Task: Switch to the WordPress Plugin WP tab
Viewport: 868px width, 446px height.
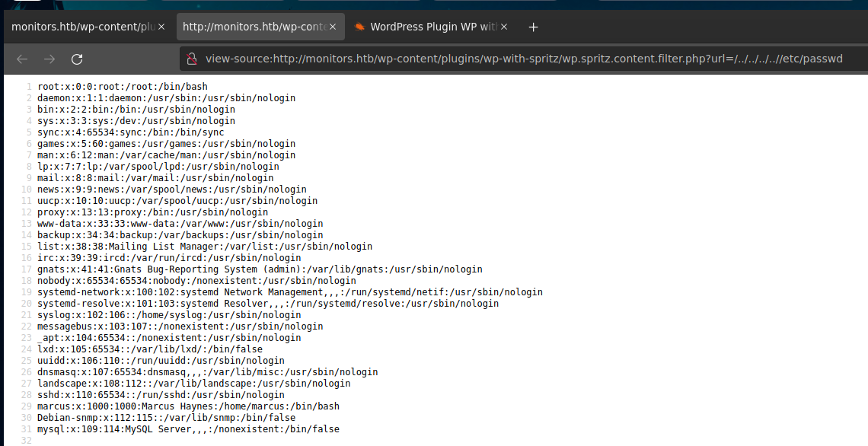Action: 432,27
